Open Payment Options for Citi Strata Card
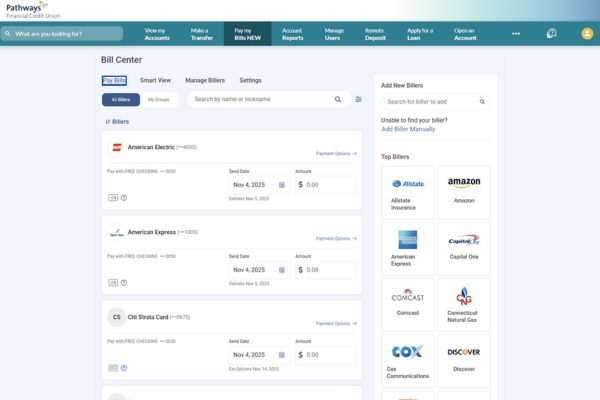The image size is (600, 400). 336,323
